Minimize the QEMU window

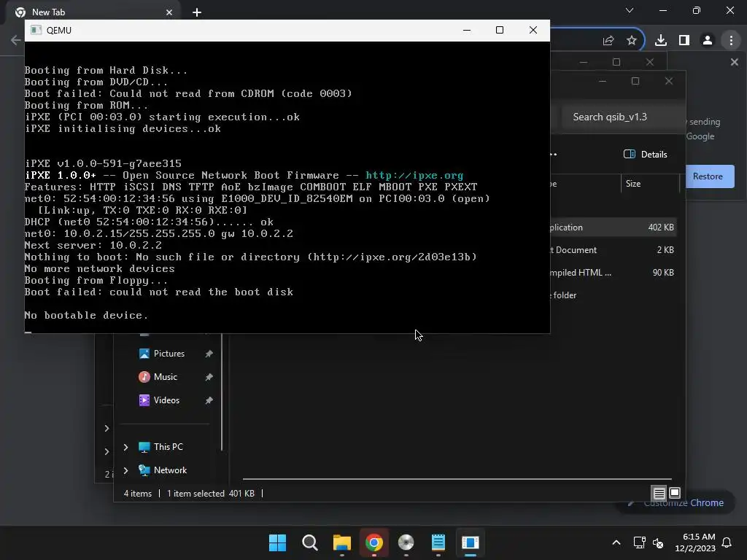467,31
